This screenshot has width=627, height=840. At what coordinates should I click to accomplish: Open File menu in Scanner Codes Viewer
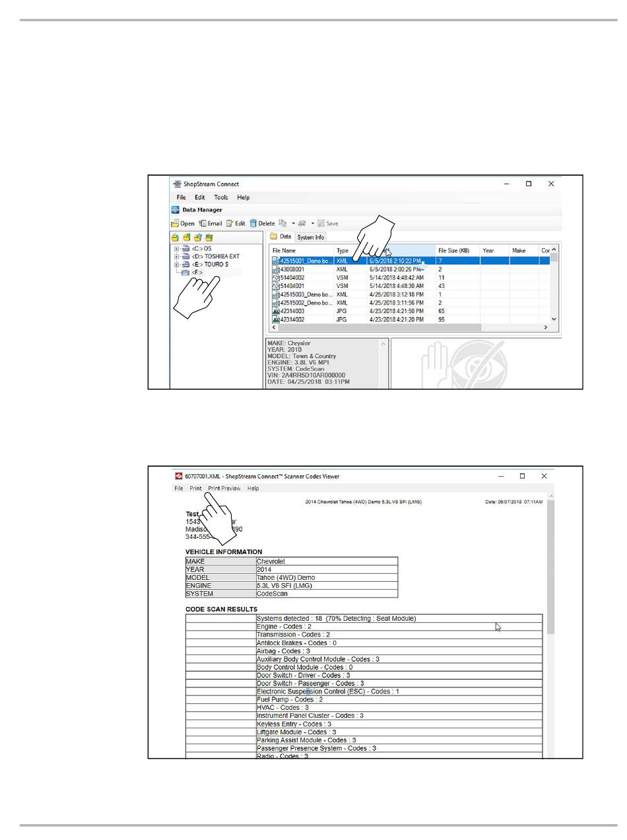point(179,489)
